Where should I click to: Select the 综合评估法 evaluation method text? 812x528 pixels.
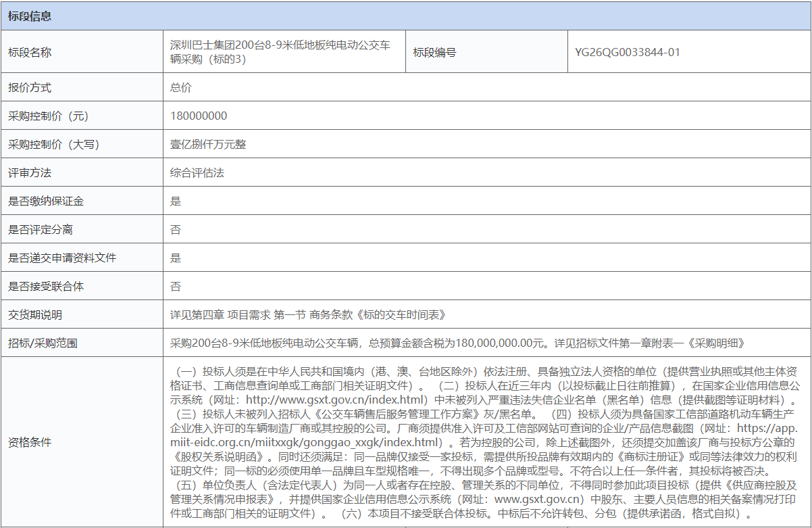tap(198, 172)
